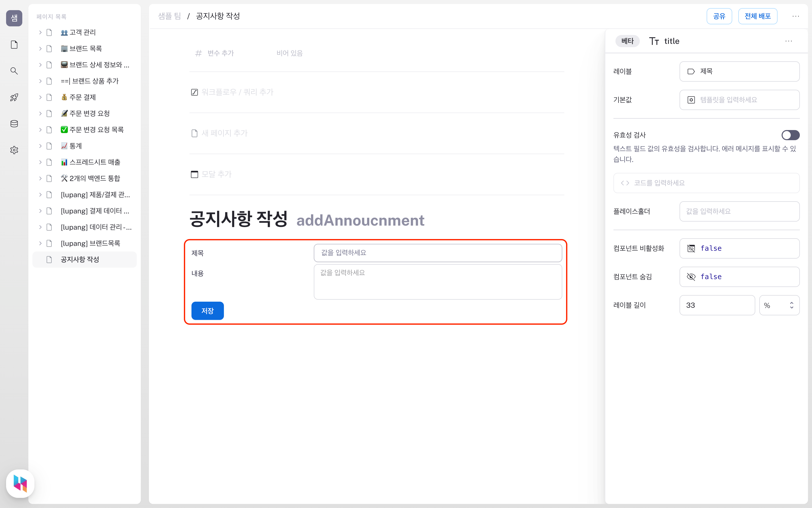Screen dimensions: 812x508
Task: Click the page icon of 공지사항 작성 row
Action: tap(49, 259)
